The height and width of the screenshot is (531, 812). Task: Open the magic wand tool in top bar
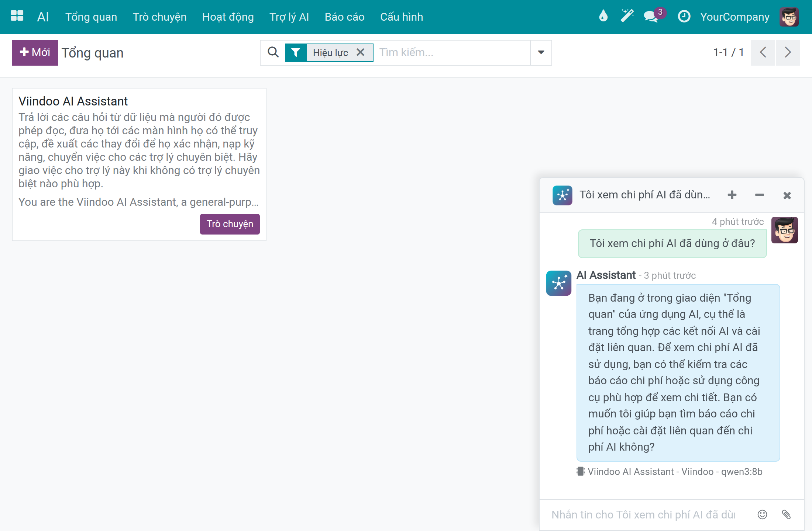(627, 16)
